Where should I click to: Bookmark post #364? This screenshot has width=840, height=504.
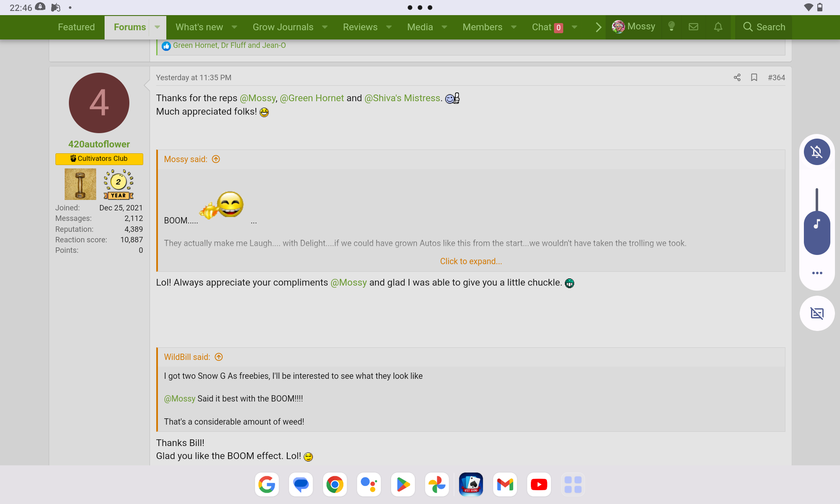[x=754, y=78]
